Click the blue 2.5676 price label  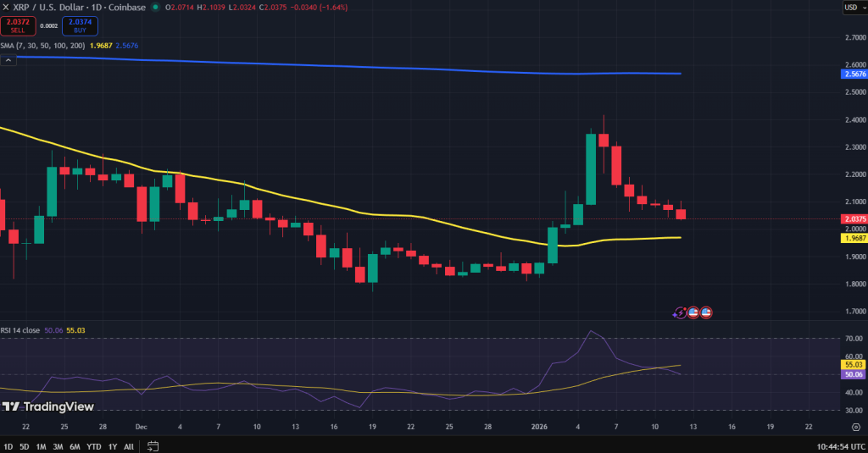click(x=854, y=75)
